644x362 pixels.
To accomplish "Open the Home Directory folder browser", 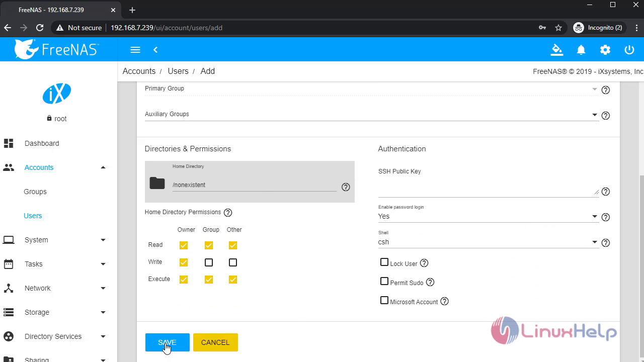I will [x=157, y=183].
